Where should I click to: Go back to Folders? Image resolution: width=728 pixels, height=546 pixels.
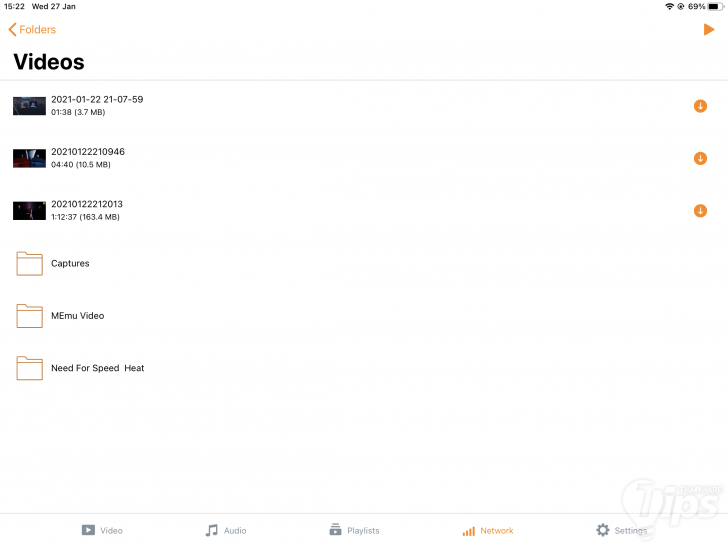click(x=32, y=30)
